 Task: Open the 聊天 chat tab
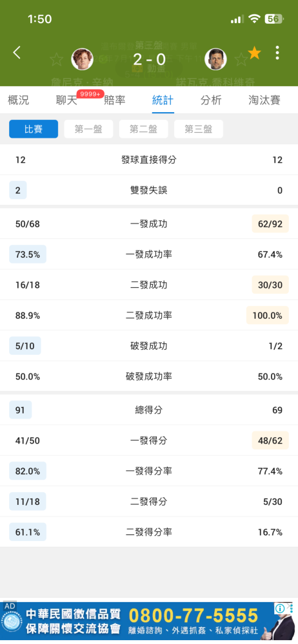click(66, 100)
